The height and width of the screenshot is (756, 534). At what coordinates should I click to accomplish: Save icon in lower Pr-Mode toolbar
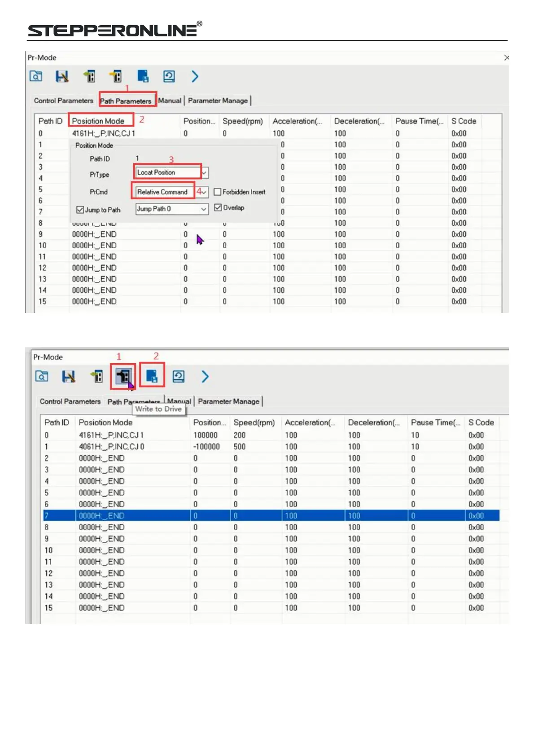point(68,376)
